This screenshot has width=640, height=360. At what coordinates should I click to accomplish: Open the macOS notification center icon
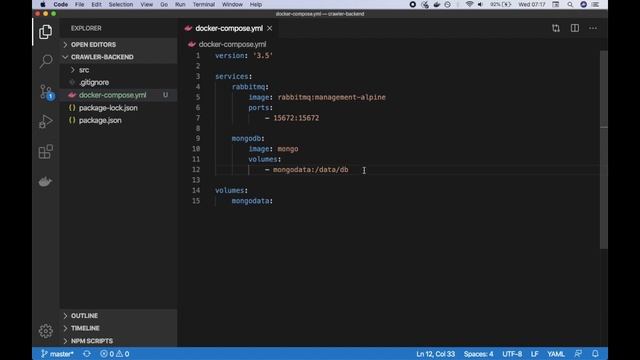(596, 4)
